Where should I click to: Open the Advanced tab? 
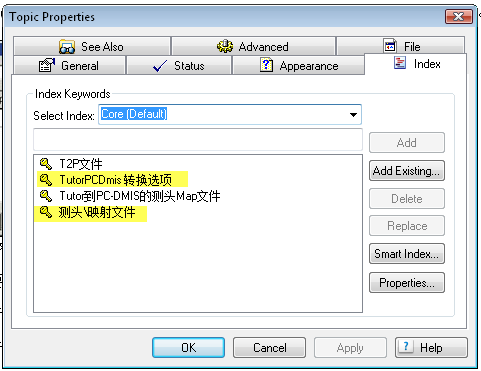[253, 46]
